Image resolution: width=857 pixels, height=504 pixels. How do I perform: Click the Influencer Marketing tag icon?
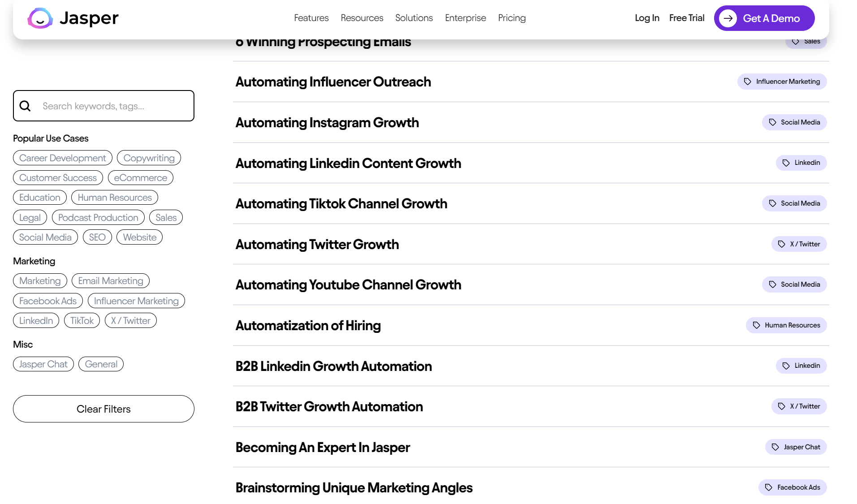[x=747, y=82]
